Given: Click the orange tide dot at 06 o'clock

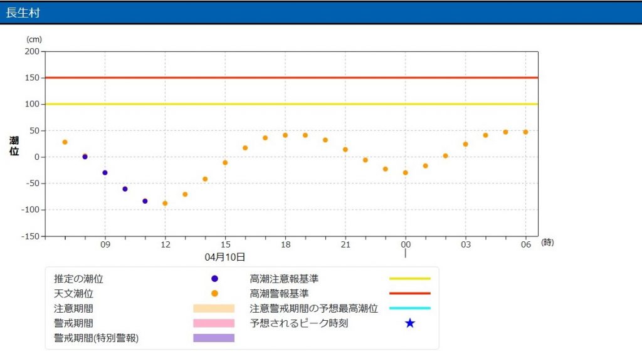Looking at the screenshot, I should 526,132.
